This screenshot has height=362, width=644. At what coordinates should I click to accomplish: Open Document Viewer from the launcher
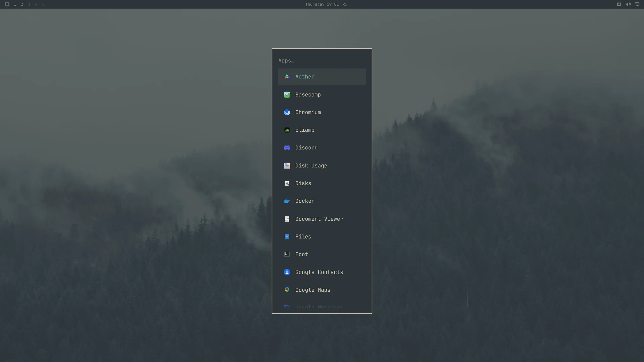tap(322, 219)
